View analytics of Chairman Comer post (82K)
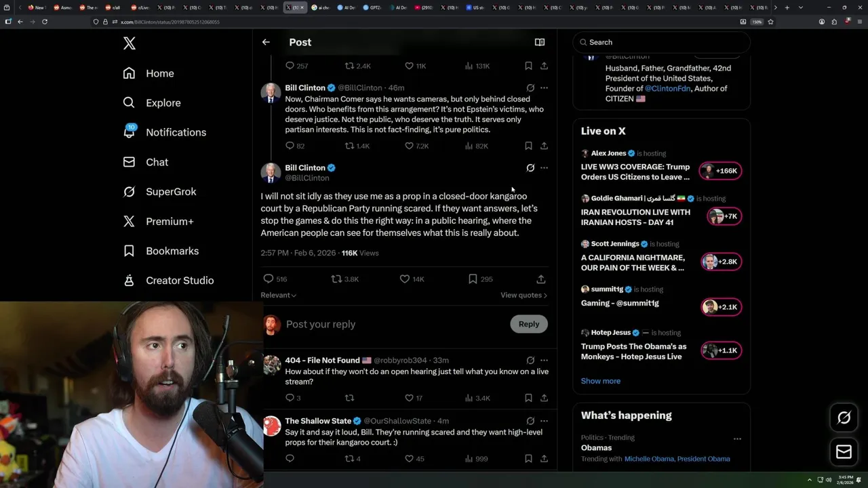The image size is (868, 488). pyautogui.click(x=476, y=146)
